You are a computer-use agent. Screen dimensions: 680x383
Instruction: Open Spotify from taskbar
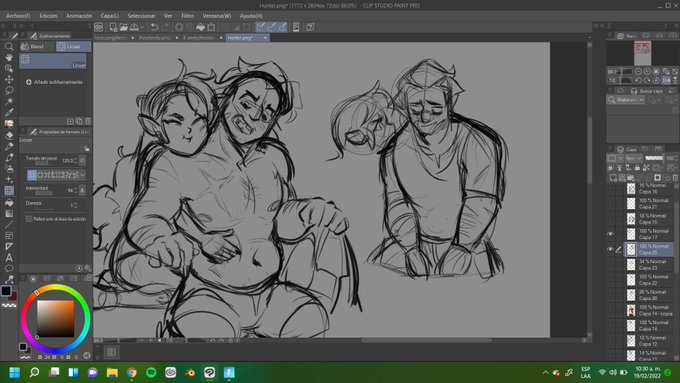click(x=151, y=372)
